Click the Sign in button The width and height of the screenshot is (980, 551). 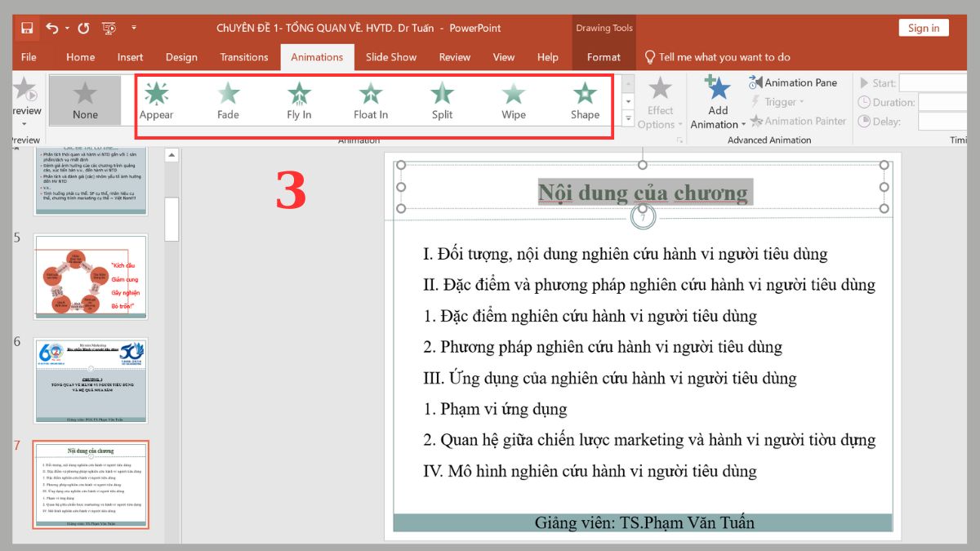pos(923,27)
